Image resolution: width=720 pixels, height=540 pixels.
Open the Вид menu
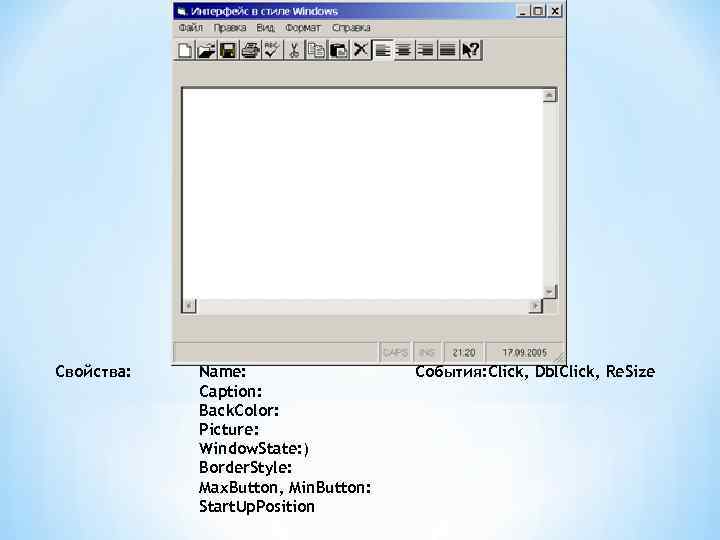[x=265, y=28]
